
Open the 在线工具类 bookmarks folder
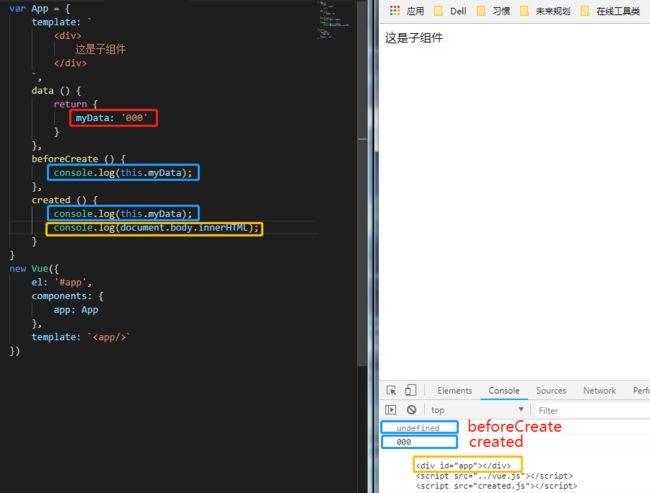611,11
